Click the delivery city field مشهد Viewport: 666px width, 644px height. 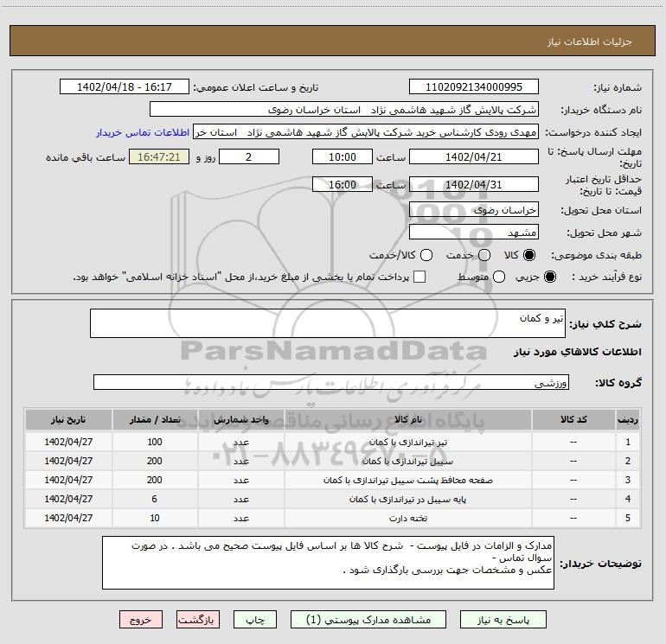click(474, 233)
